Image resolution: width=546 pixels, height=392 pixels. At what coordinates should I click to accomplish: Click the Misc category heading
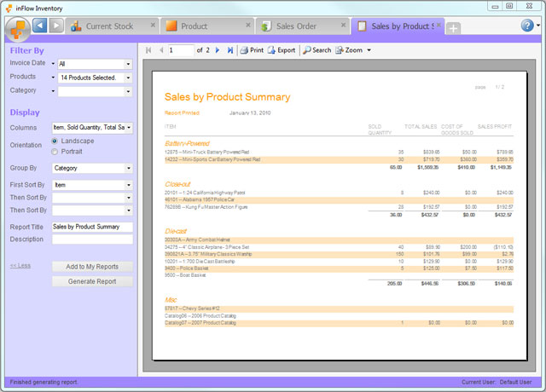pyautogui.click(x=171, y=300)
